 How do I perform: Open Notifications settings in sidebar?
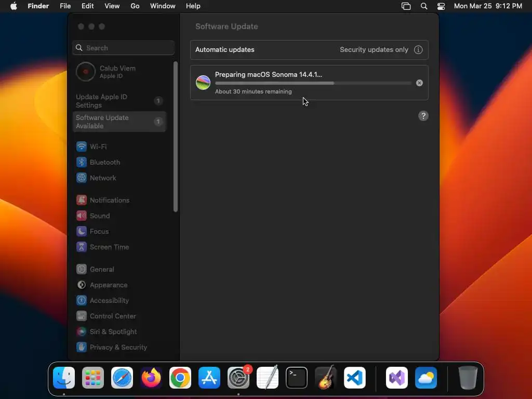[119, 200]
